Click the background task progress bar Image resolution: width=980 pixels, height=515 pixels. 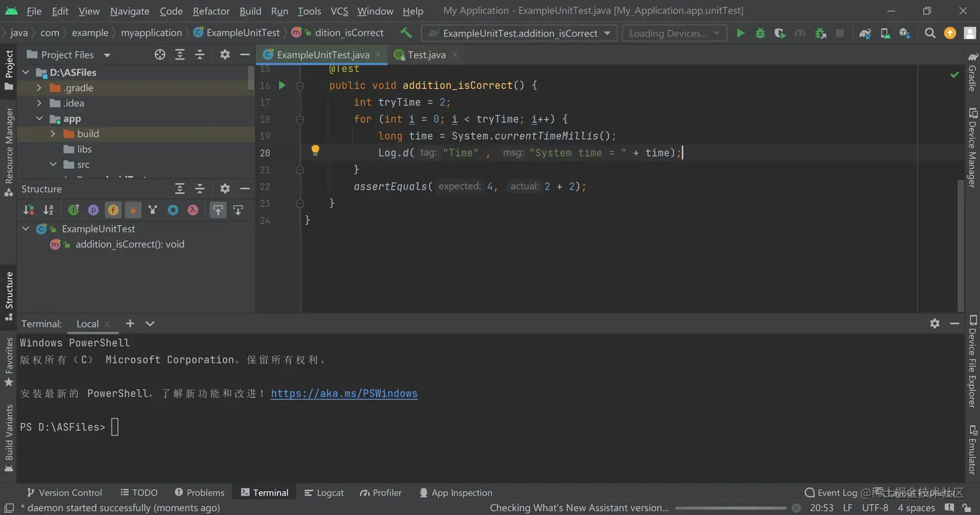[730, 508]
